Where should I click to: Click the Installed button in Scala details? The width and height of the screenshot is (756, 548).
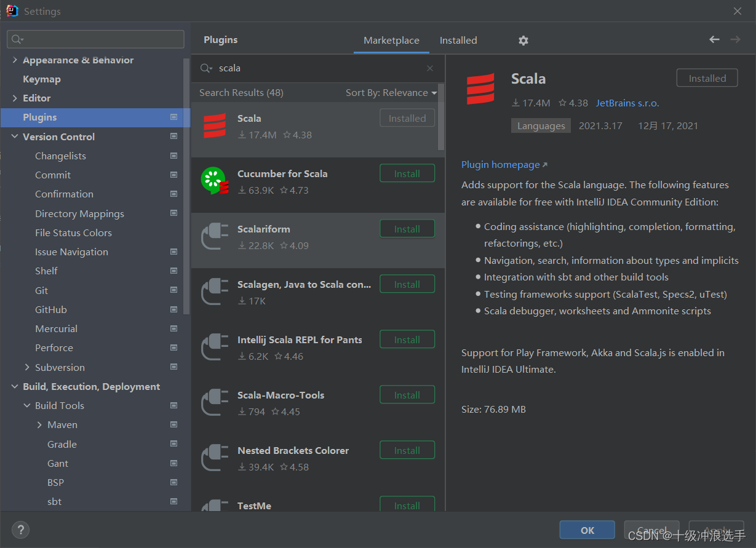click(707, 78)
